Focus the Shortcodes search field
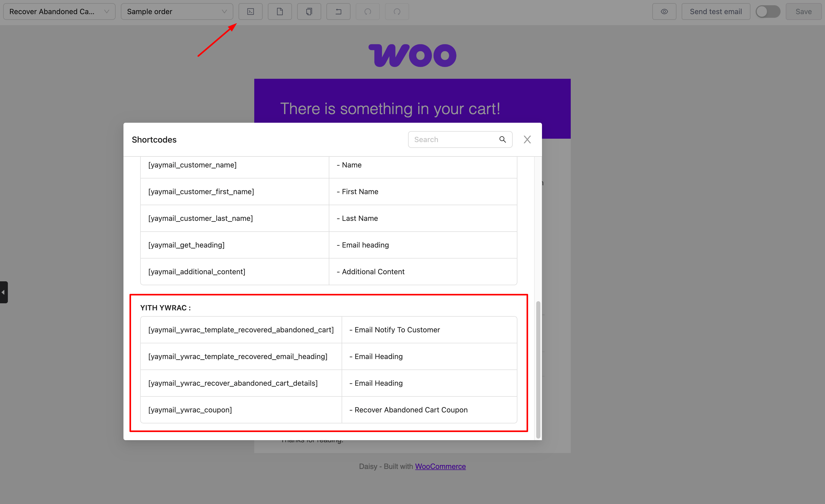Screen dimensions: 825x504 tap(454, 139)
